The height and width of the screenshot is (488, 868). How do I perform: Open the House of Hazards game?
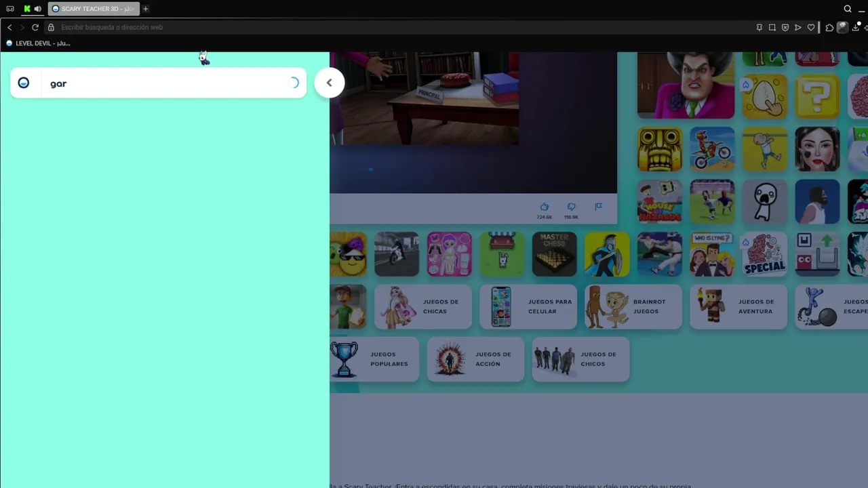pyautogui.click(x=660, y=201)
